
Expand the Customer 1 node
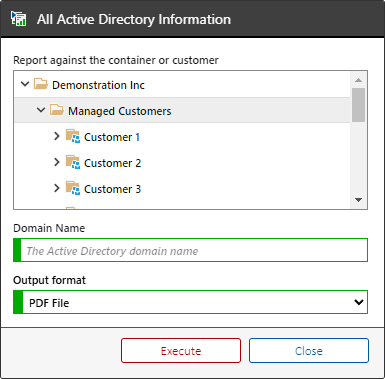pyautogui.click(x=57, y=136)
